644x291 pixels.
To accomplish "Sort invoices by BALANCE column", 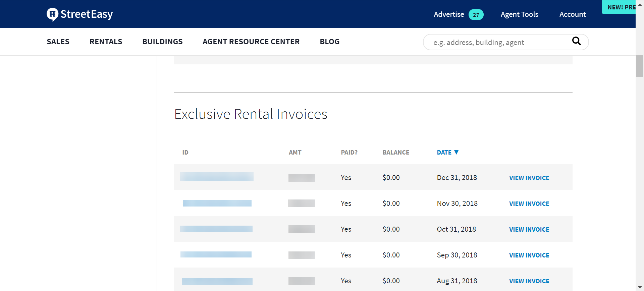I will (396, 153).
